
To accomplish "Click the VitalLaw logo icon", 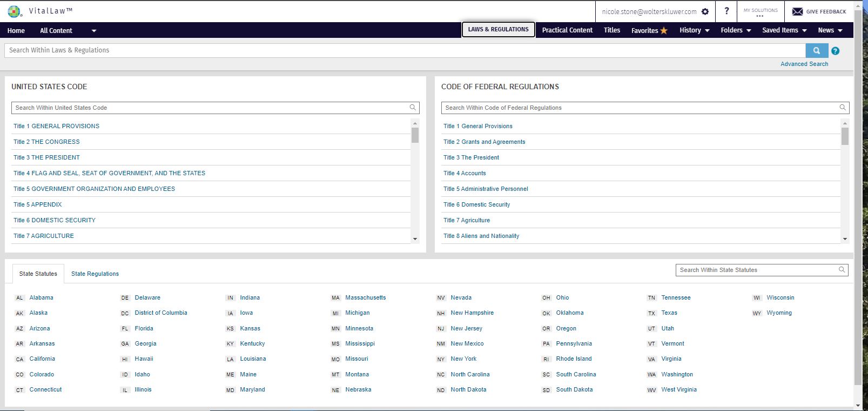I will (x=14, y=11).
